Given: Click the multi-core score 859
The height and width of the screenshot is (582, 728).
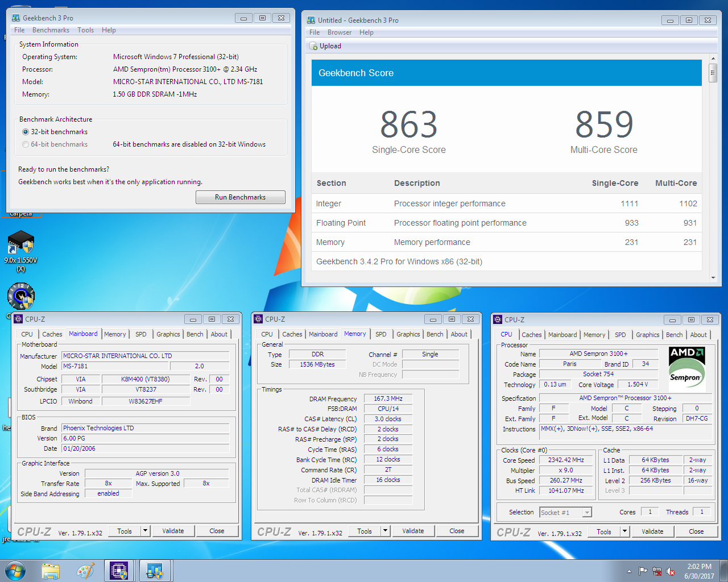Looking at the screenshot, I should [x=604, y=124].
